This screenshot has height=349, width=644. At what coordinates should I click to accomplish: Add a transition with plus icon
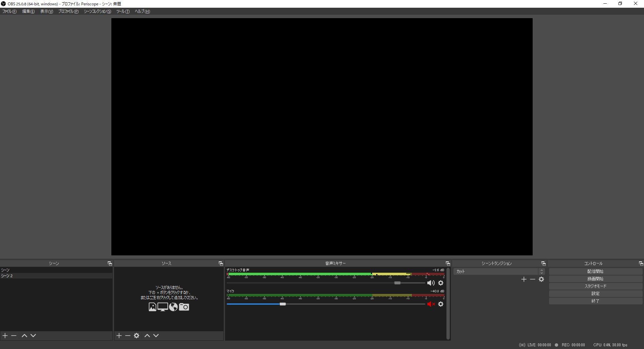pyautogui.click(x=524, y=279)
